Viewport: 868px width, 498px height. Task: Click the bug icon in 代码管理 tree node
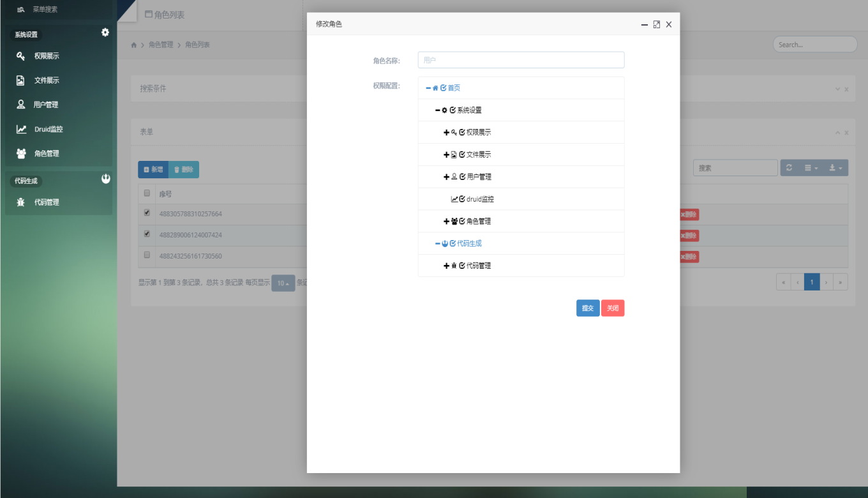454,266
